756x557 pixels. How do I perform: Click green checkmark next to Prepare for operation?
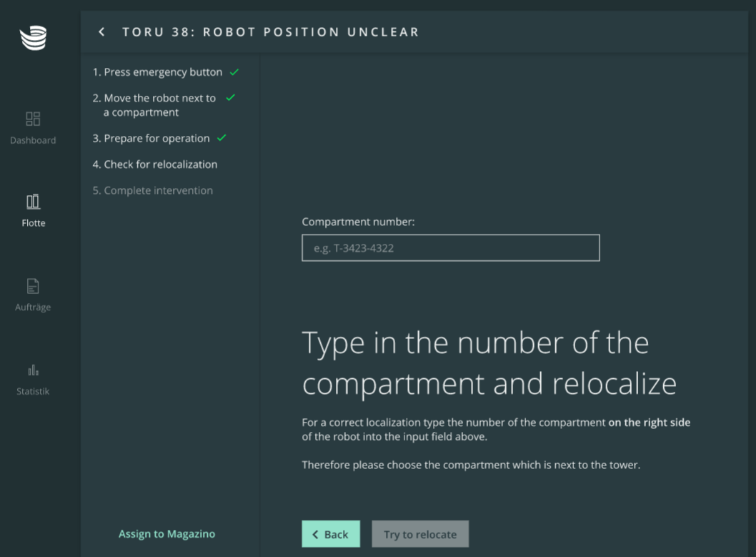222,138
